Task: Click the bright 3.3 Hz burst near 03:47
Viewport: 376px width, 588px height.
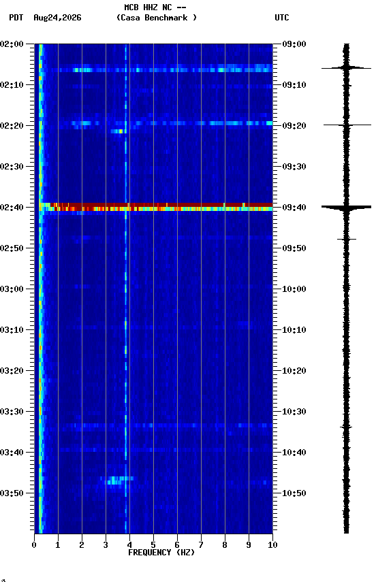Action: point(116,480)
